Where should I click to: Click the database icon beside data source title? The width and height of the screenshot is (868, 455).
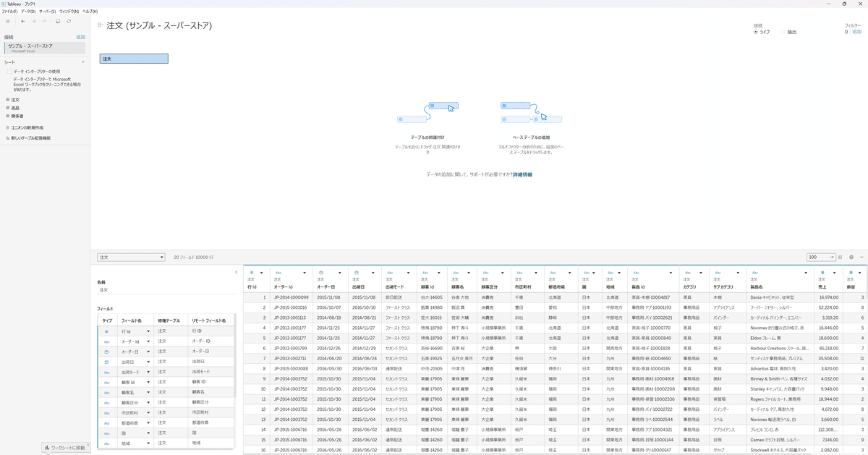tap(100, 25)
